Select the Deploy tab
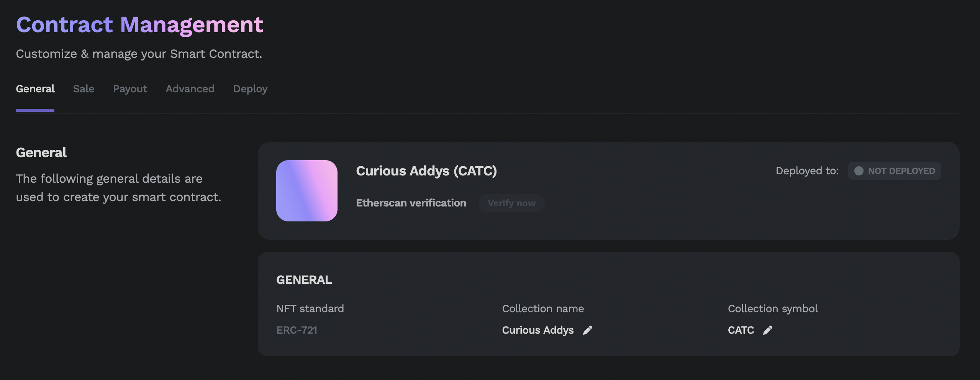Screen dimensions: 980x380 click(x=250, y=89)
